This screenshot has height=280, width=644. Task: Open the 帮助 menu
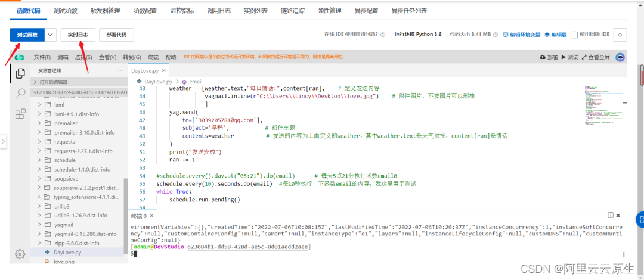(x=171, y=57)
